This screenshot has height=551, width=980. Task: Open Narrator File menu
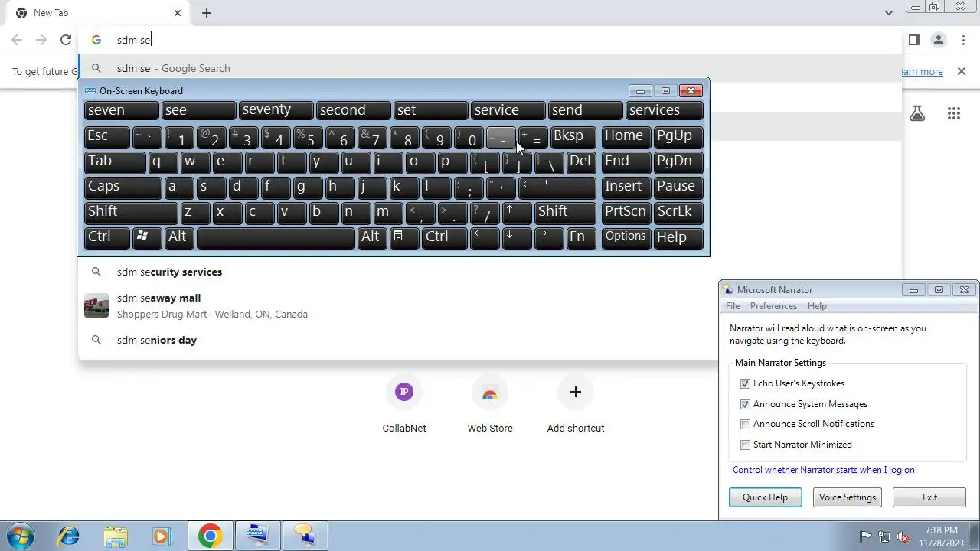733,306
